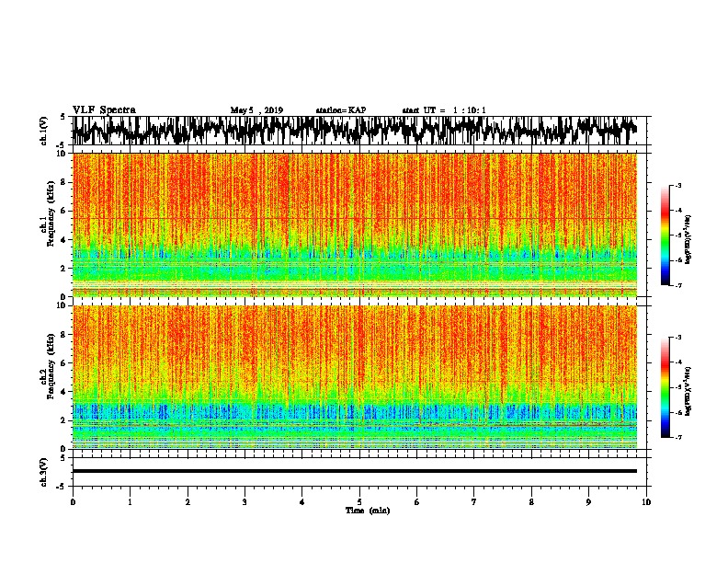Select the "start UT = 1:10:1" text
The image size is (728, 563).
[x=444, y=110]
